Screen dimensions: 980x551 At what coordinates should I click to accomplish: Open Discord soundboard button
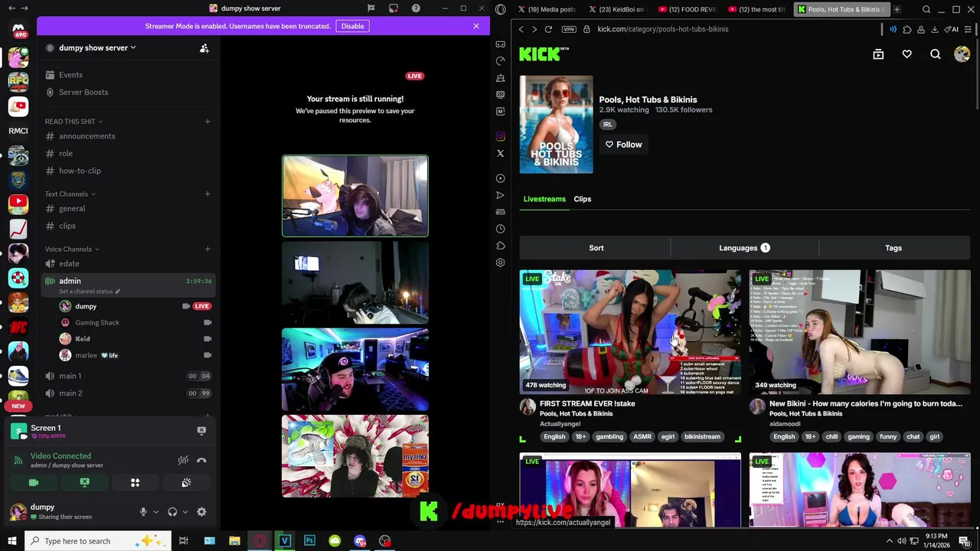point(186,483)
